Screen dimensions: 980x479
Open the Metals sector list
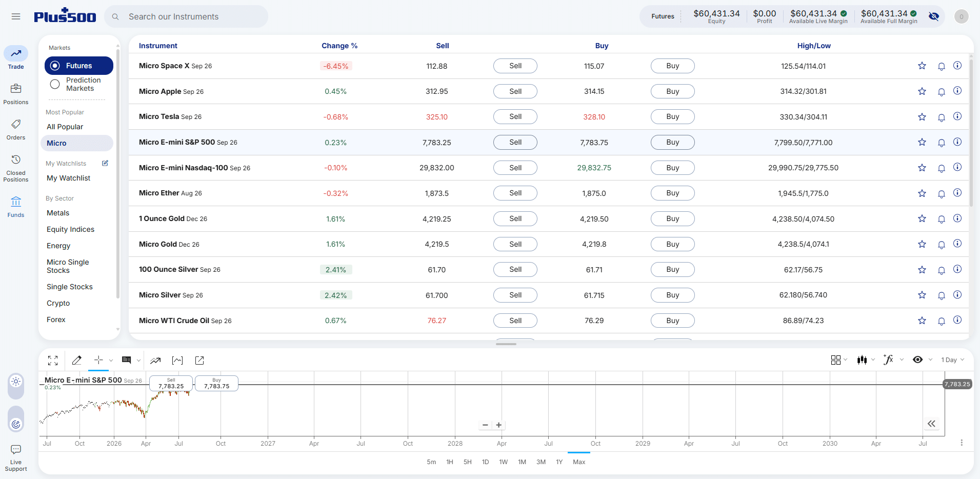[x=58, y=213]
